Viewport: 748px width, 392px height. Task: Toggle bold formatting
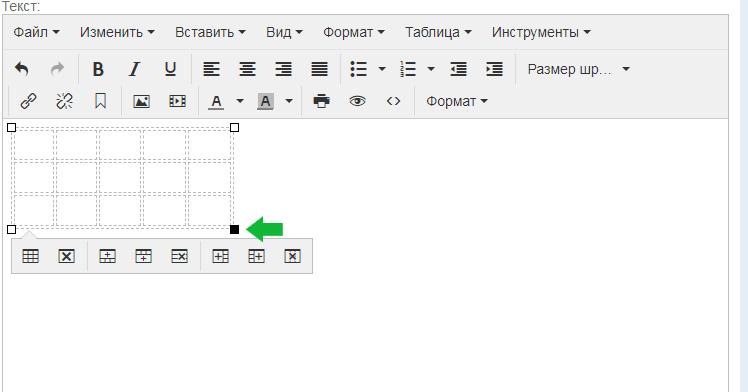tap(98, 69)
